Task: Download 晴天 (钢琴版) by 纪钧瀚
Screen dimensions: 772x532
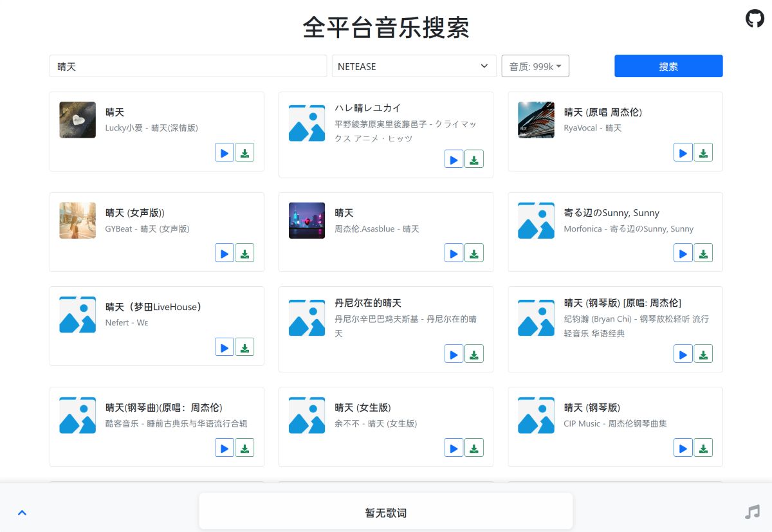Action: 703,354
